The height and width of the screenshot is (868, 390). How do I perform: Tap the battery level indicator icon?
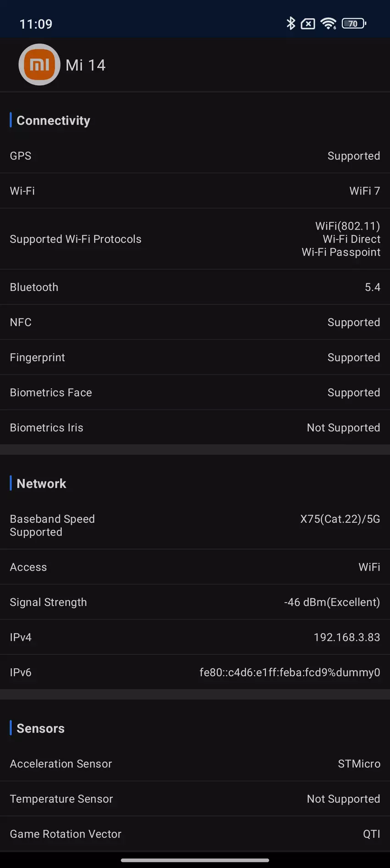click(354, 23)
